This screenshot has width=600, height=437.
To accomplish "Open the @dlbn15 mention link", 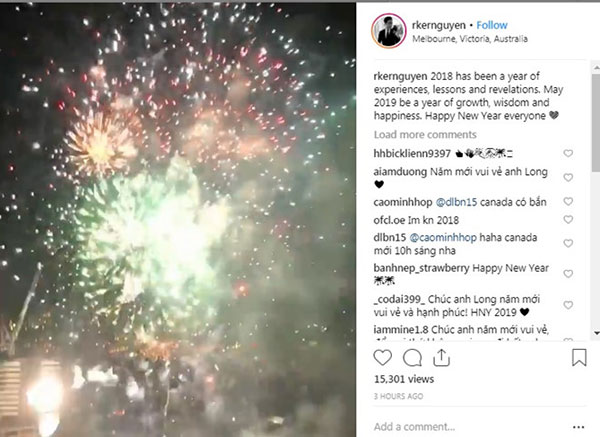I will (x=457, y=202).
